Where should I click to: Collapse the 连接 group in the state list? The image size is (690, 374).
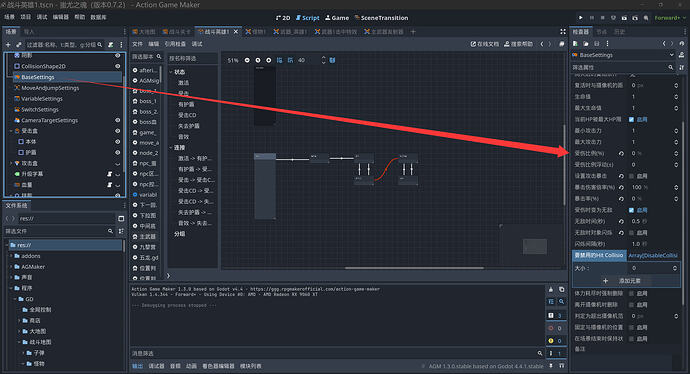click(171, 147)
